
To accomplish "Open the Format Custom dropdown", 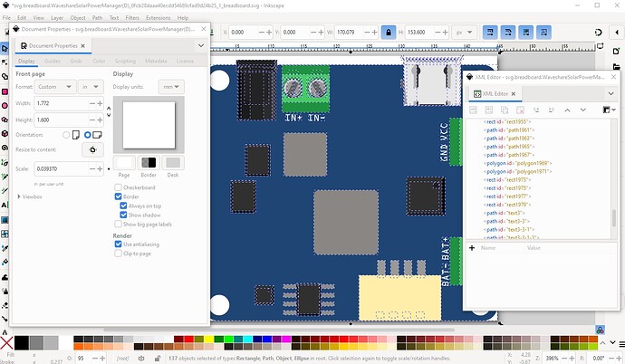I will [55, 87].
